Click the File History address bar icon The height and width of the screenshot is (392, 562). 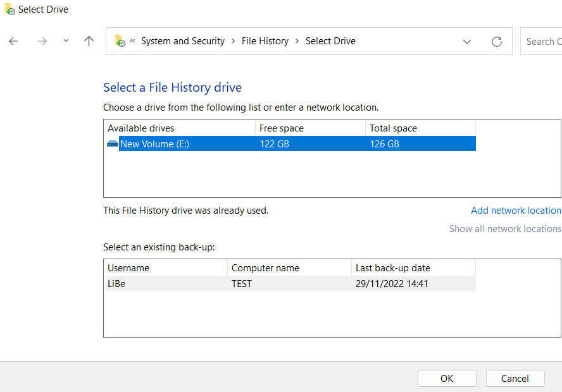[119, 41]
